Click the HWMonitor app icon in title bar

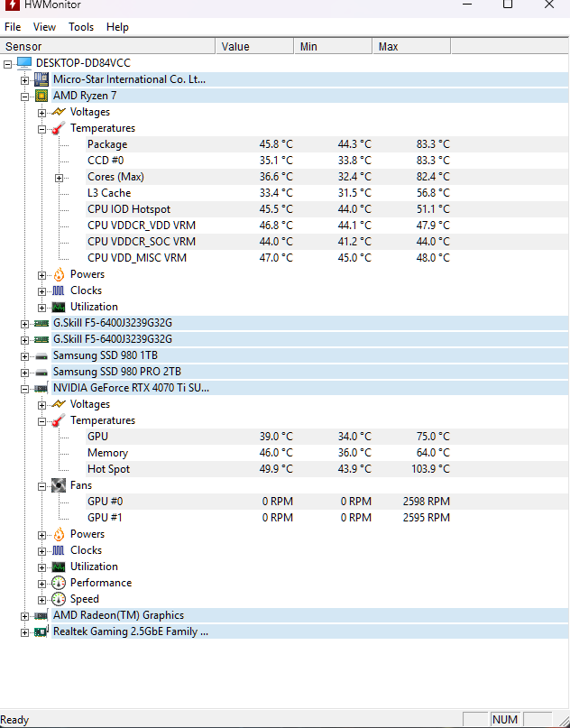pyautogui.click(x=12, y=5)
